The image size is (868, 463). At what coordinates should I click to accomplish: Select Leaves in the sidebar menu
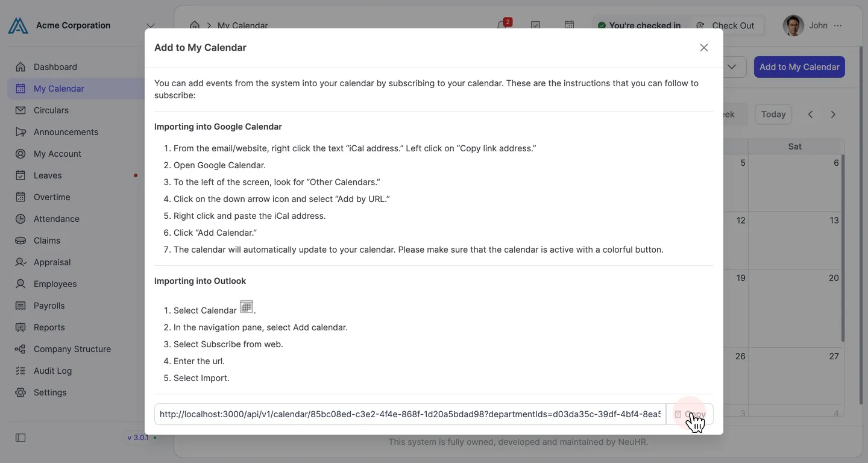click(76, 175)
